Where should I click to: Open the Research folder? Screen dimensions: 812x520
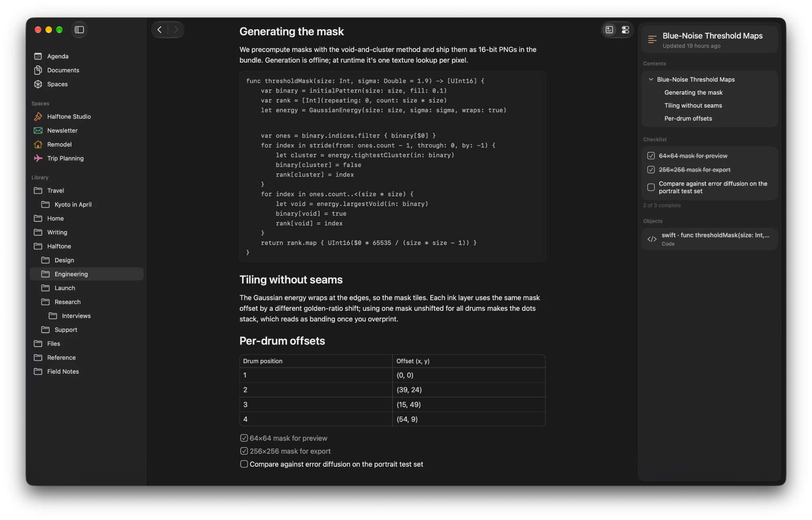(x=86, y=302)
